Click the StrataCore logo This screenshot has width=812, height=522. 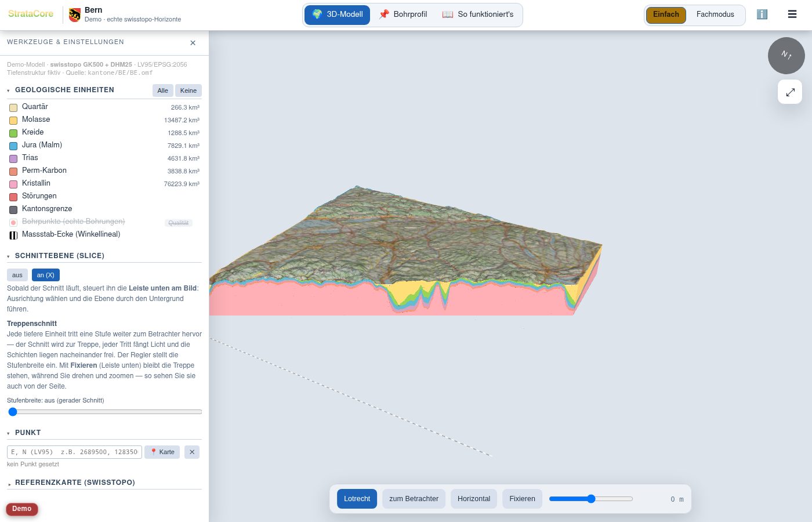(x=31, y=13)
